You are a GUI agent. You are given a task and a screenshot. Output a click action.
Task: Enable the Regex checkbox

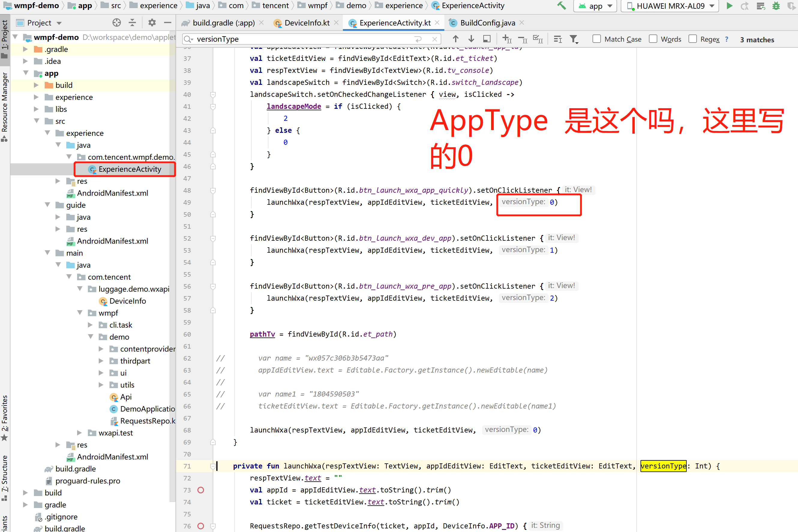click(692, 39)
